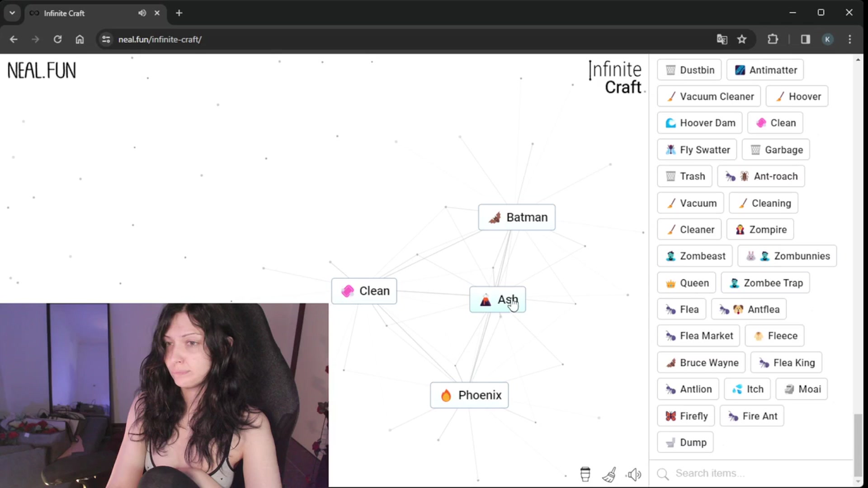Bookmark this page with star icon
The image size is (868, 488).
tap(742, 39)
